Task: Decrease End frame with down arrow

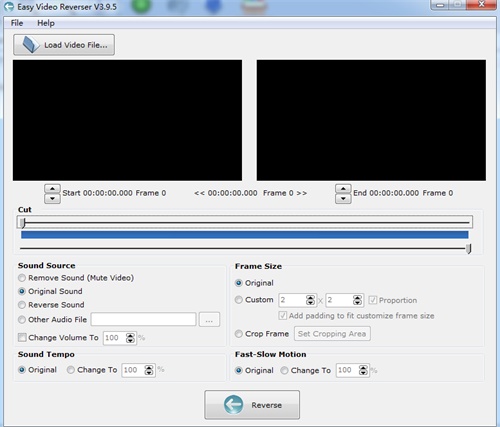Action: click(343, 199)
